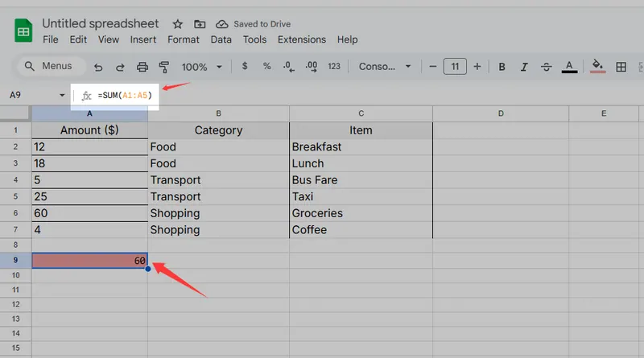
Task: Click the Menus search button
Action: click(48, 66)
